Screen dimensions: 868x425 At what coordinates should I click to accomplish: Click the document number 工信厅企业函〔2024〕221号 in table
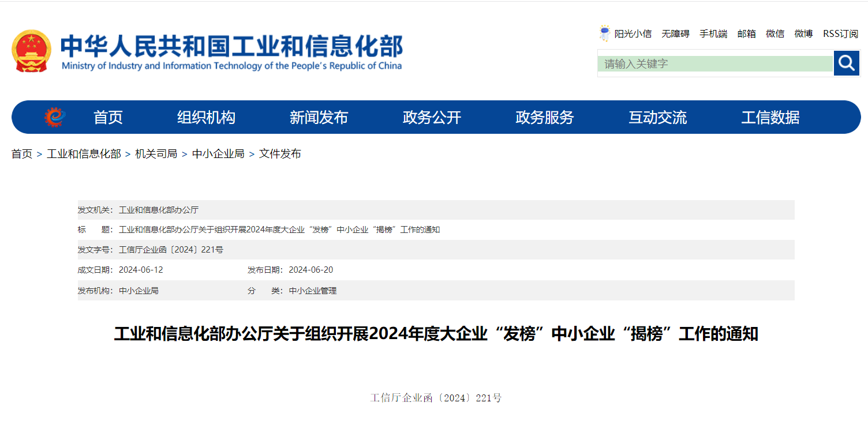pos(171,250)
